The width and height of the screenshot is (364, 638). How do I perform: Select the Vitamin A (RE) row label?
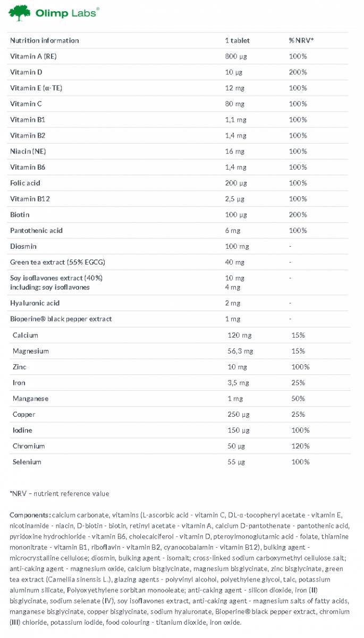[32, 56]
